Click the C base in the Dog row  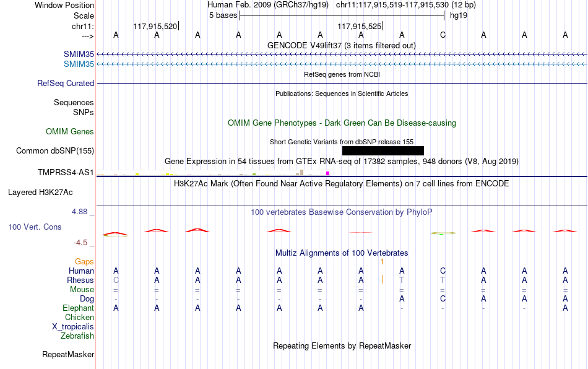click(443, 298)
